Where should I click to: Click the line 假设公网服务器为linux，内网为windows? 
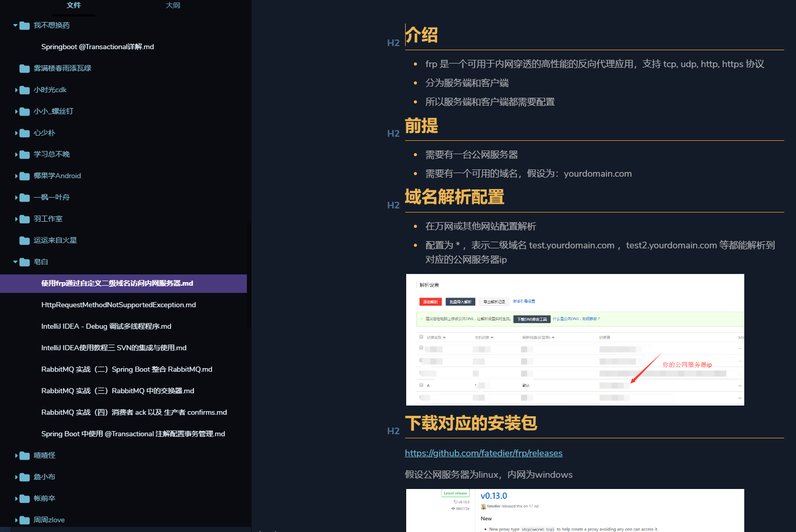(489, 475)
